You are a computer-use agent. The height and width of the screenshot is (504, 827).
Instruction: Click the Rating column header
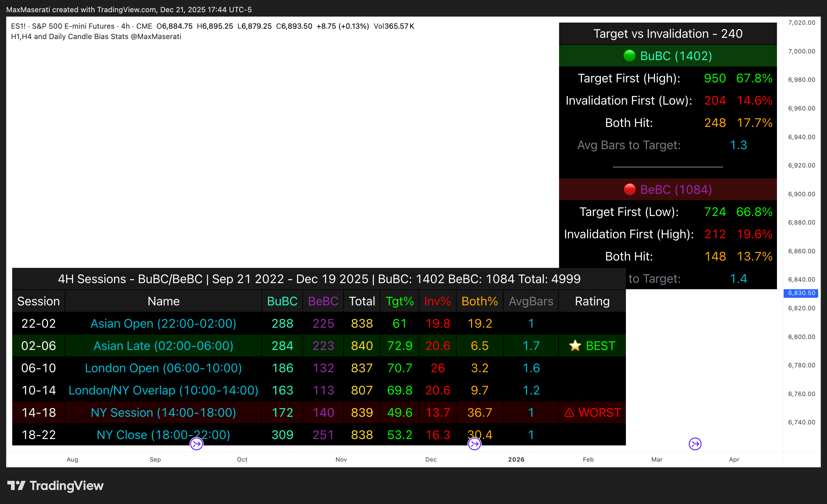click(x=592, y=301)
